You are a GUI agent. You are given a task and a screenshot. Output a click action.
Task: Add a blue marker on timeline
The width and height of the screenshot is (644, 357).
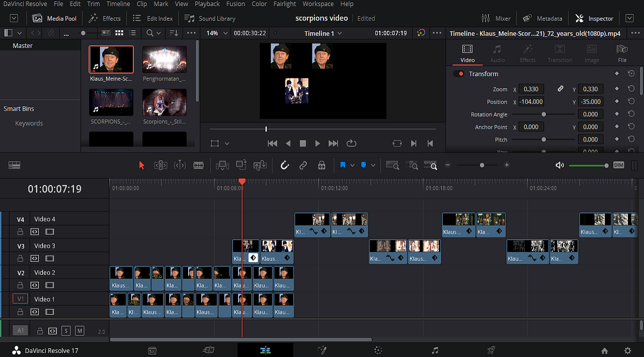click(363, 165)
